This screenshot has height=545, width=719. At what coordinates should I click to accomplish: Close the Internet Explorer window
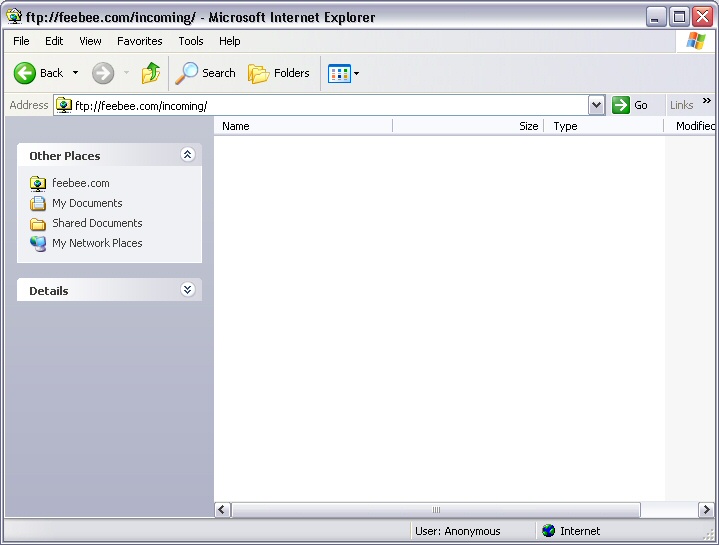(x=702, y=17)
